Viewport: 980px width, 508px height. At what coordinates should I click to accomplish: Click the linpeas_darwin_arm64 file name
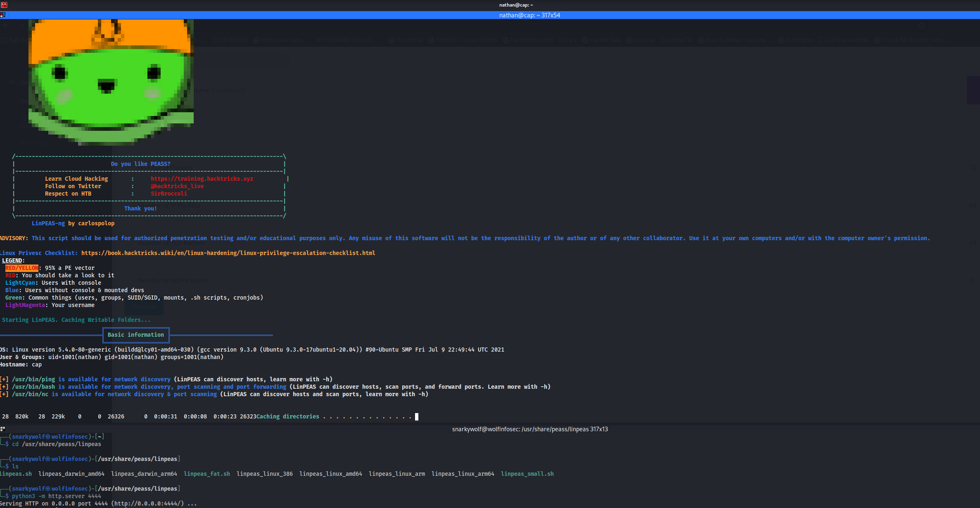coord(144,474)
